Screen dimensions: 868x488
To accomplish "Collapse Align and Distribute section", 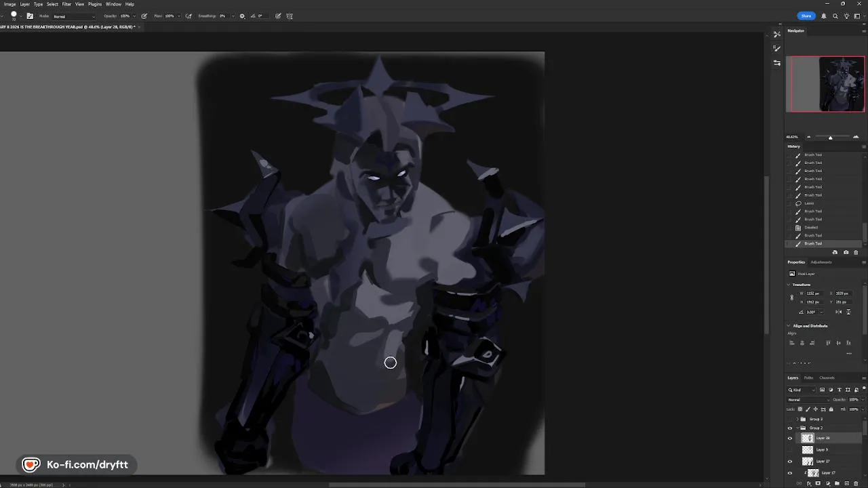I will pos(788,326).
